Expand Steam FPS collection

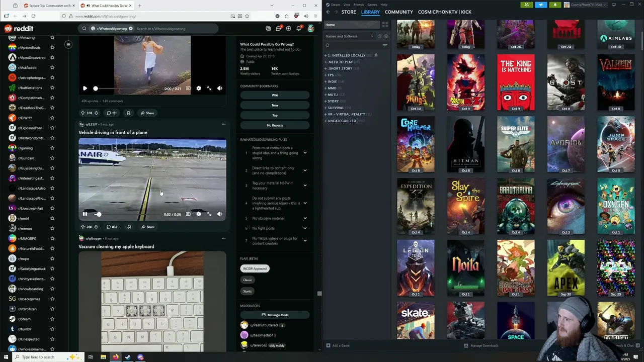pyautogui.click(x=326, y=75)
